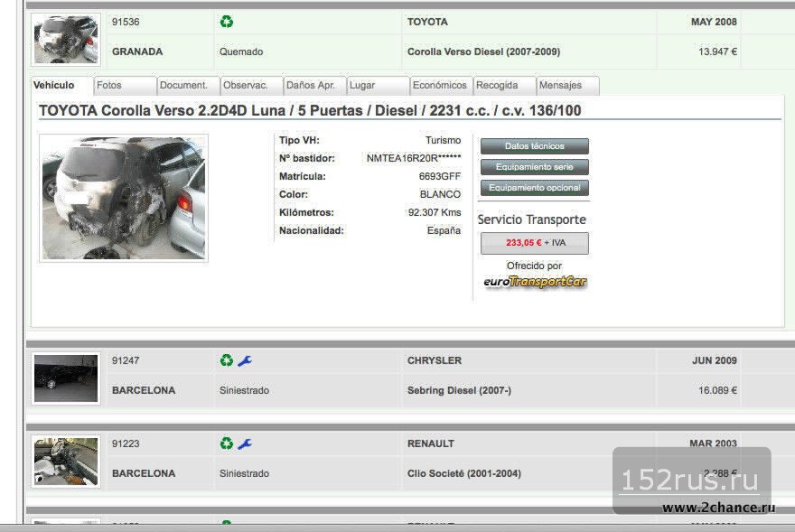Click the MAY 2008 date

click(x=714, y=22)
